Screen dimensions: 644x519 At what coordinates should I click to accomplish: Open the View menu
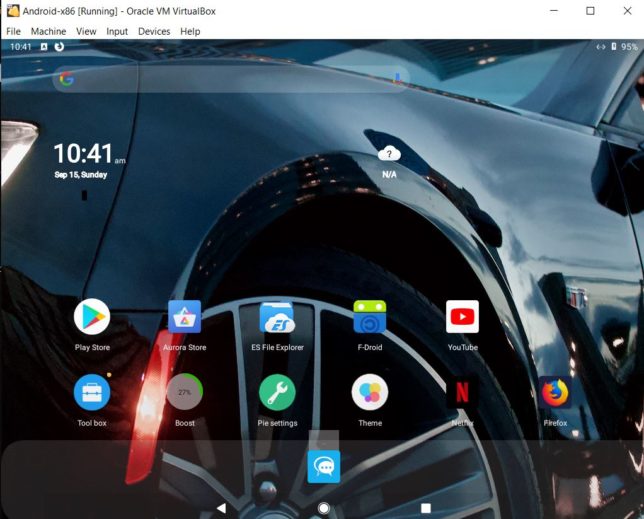86,31
